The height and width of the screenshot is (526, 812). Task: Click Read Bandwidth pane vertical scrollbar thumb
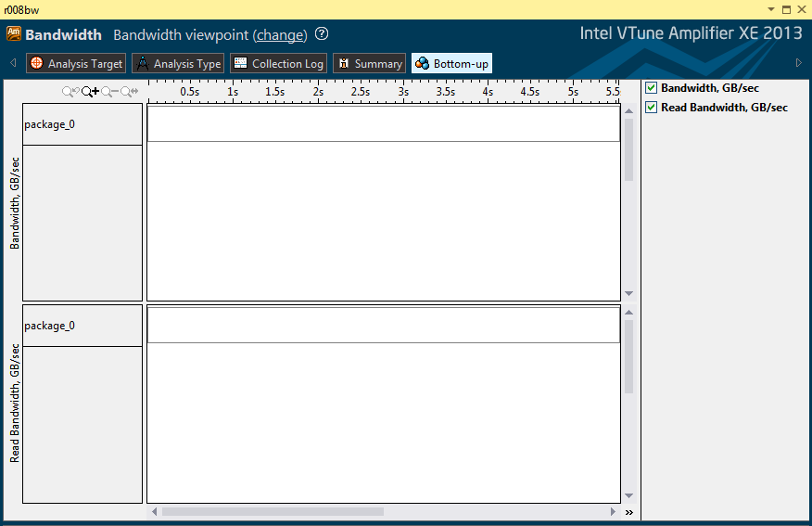[629, 356]
